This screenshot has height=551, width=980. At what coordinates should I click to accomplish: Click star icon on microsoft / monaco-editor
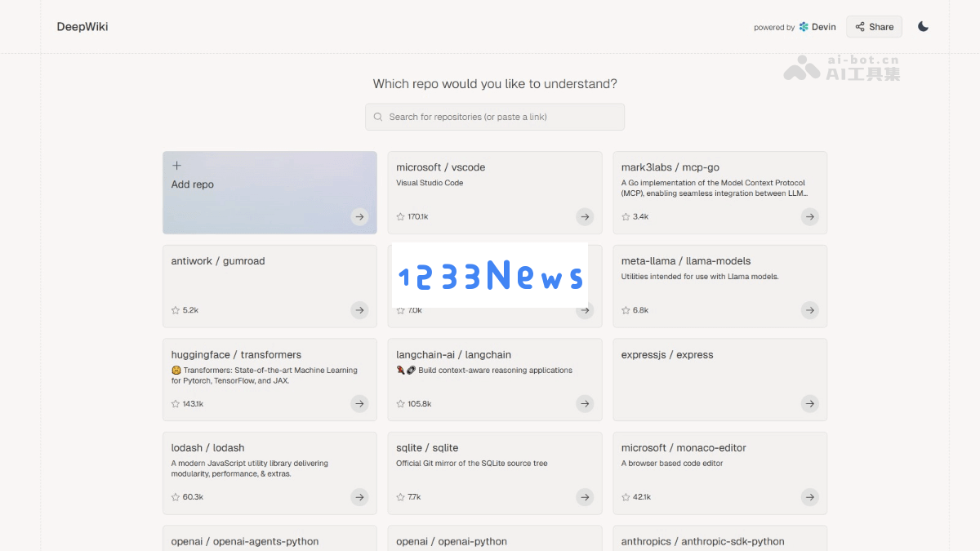[x=626, y=497]
